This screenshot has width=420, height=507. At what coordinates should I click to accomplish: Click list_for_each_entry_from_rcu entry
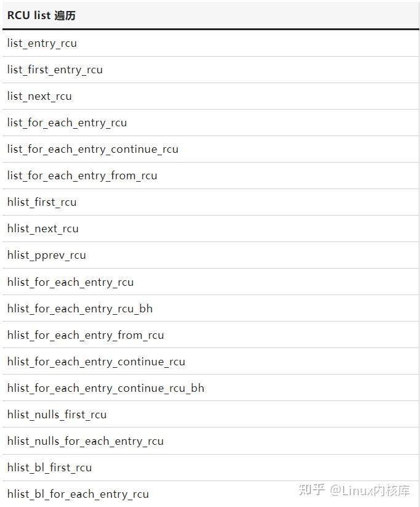point(82,176)
